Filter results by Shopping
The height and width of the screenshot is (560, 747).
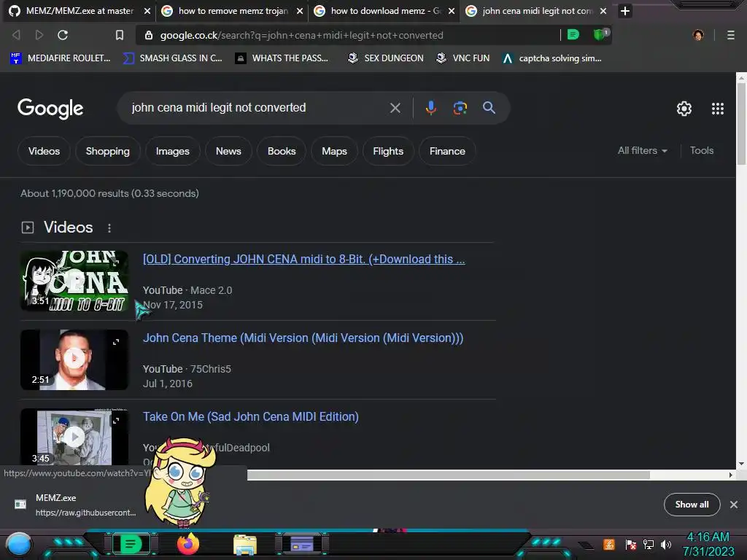coord(108,151)
